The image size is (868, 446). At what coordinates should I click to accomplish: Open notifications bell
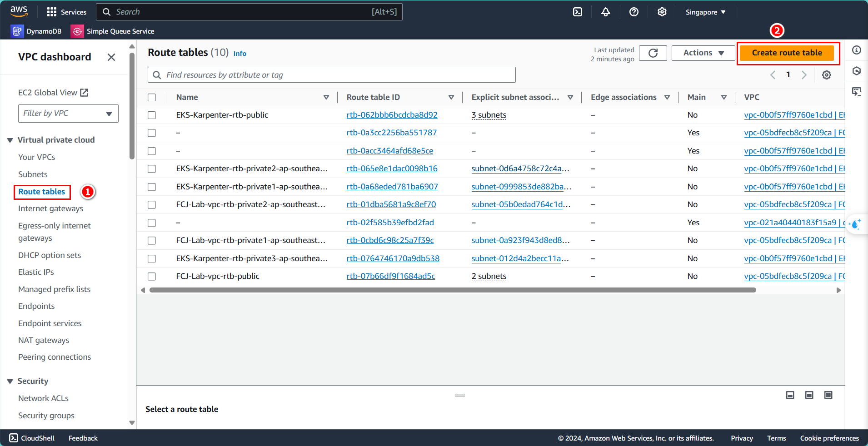click(x=606, y=12)
